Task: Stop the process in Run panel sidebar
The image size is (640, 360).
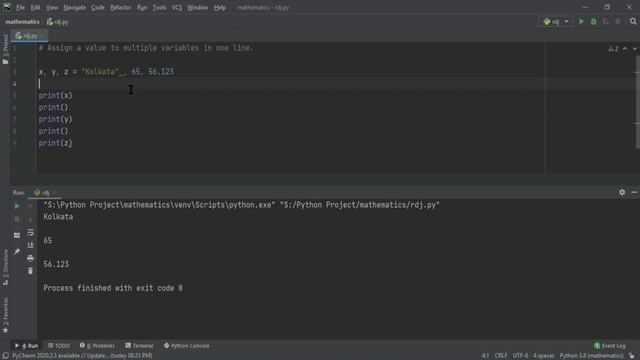Action: (17, 219)
